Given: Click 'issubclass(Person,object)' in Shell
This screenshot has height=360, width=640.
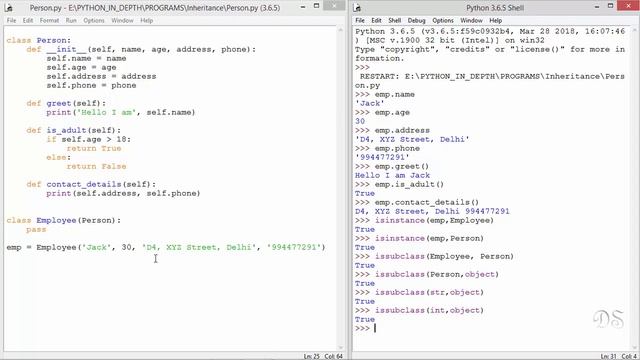Looking at the screenshot, I should (437, 274).
